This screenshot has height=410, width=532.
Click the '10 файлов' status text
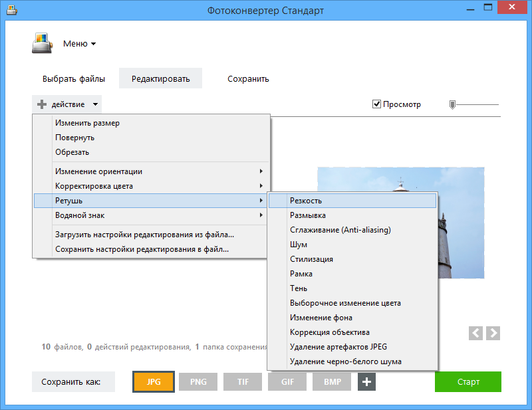click(x=63, y=347)
